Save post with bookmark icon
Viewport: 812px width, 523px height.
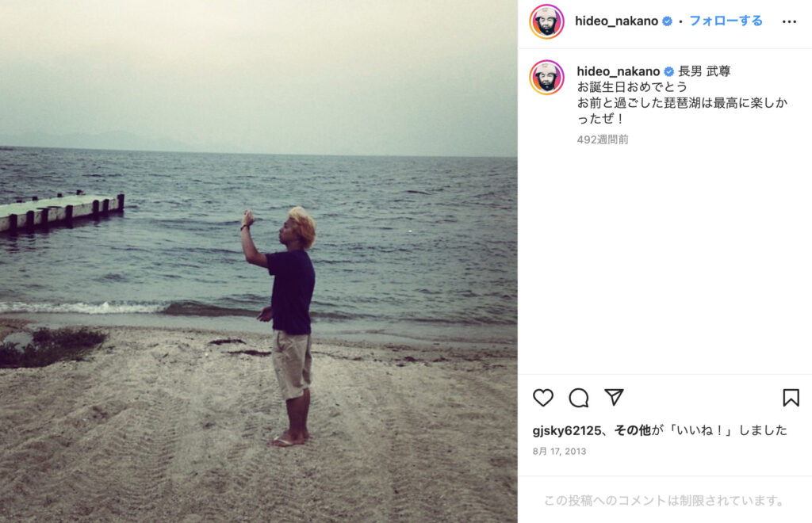(791, 398)
